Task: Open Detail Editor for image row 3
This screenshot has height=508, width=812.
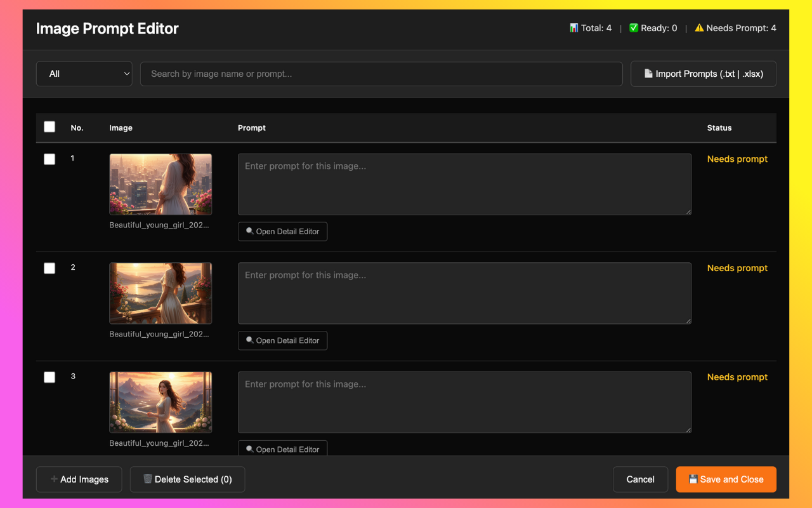Action: coord(282,448)
